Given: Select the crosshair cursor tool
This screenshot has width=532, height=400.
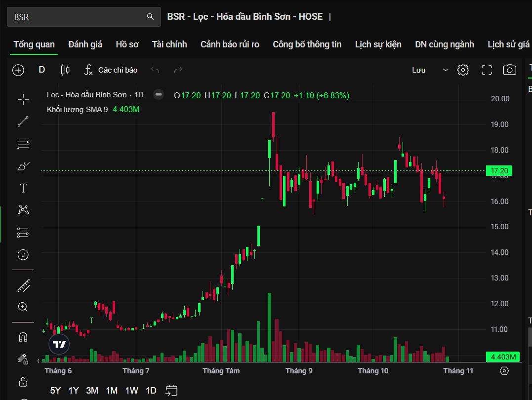Looking at the screenshot, I should tap(23, 99).
